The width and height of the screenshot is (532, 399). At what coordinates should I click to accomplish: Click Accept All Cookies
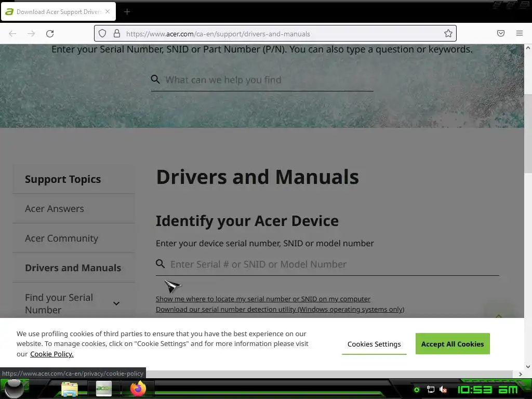coord(453,344)
